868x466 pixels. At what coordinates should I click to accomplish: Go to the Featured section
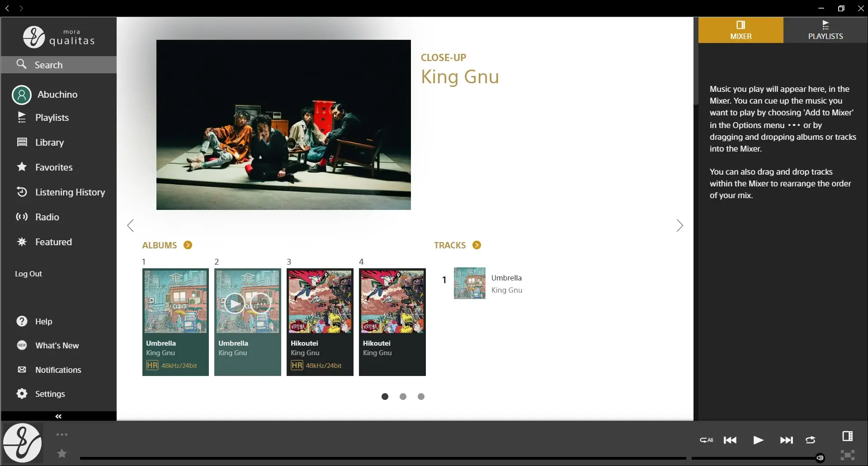click(44, 242)
